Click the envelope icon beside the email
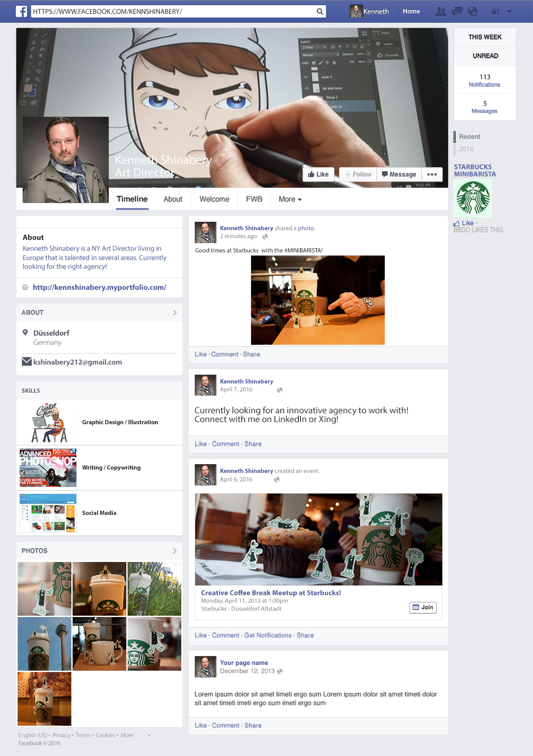 pos(27,362)
